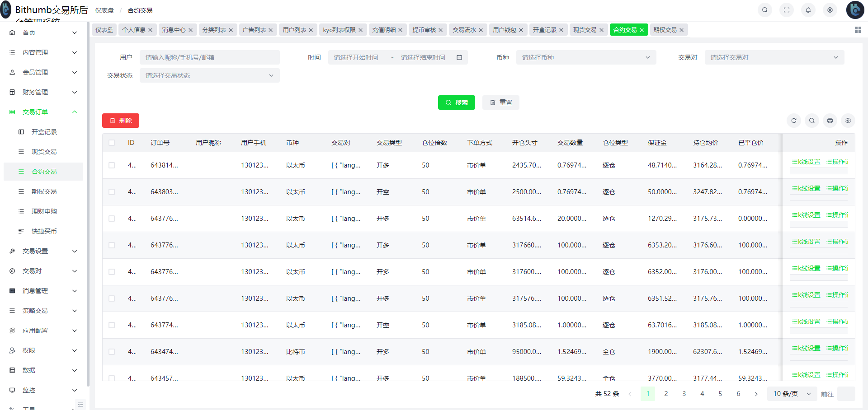Go to page 3 of results
This screenshot has width=868, height=410.
pos(684,394)
